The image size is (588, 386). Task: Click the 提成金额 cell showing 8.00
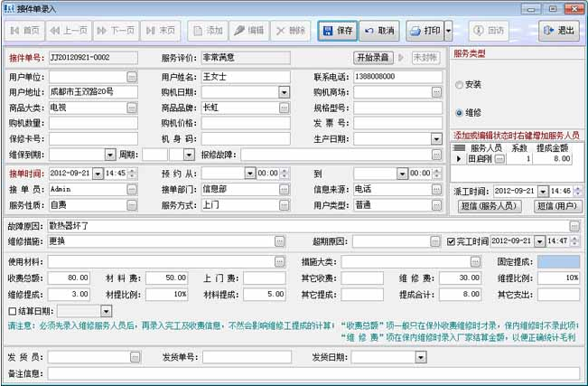click(x=553, y=159)
